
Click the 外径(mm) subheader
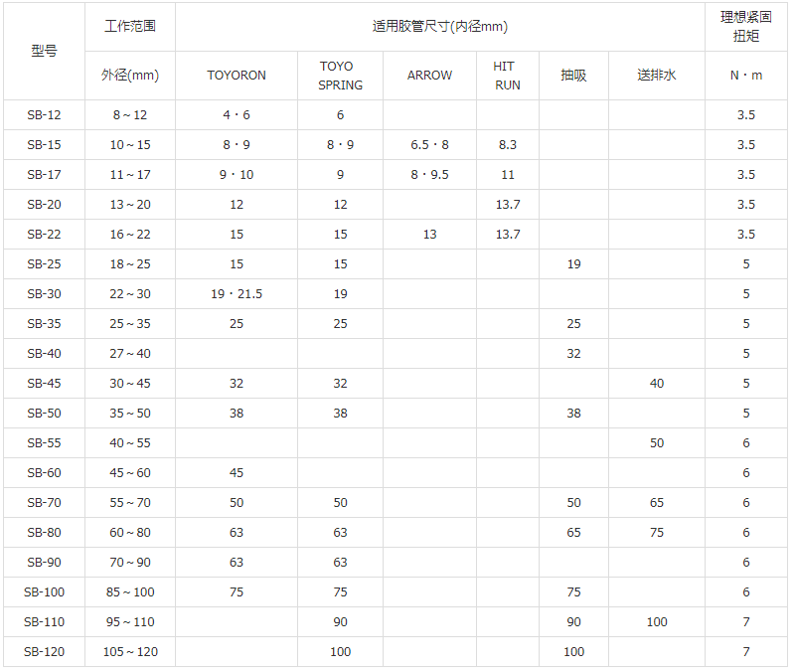(x=130, y=76)
